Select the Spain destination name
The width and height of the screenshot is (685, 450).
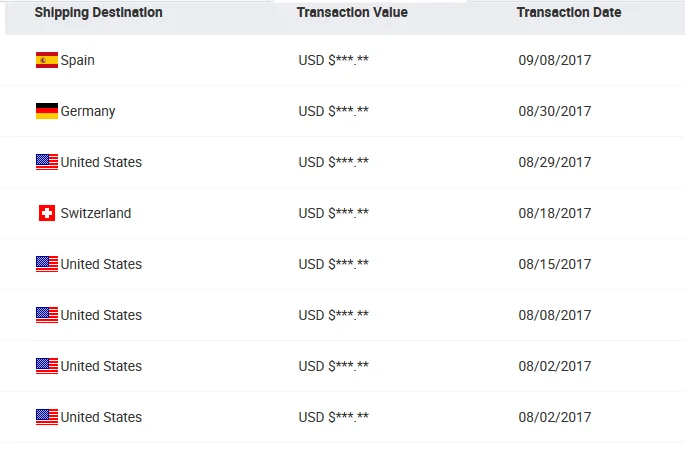click(78, 60)
